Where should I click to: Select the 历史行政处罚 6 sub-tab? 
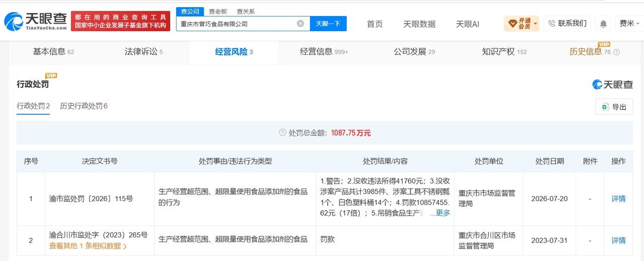84,106
